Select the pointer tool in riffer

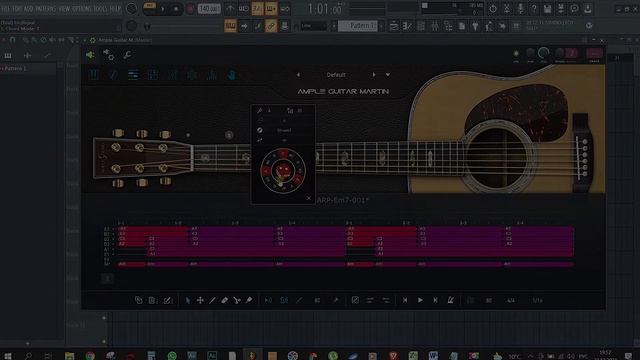pyautogui.click(x=188, y=300)
